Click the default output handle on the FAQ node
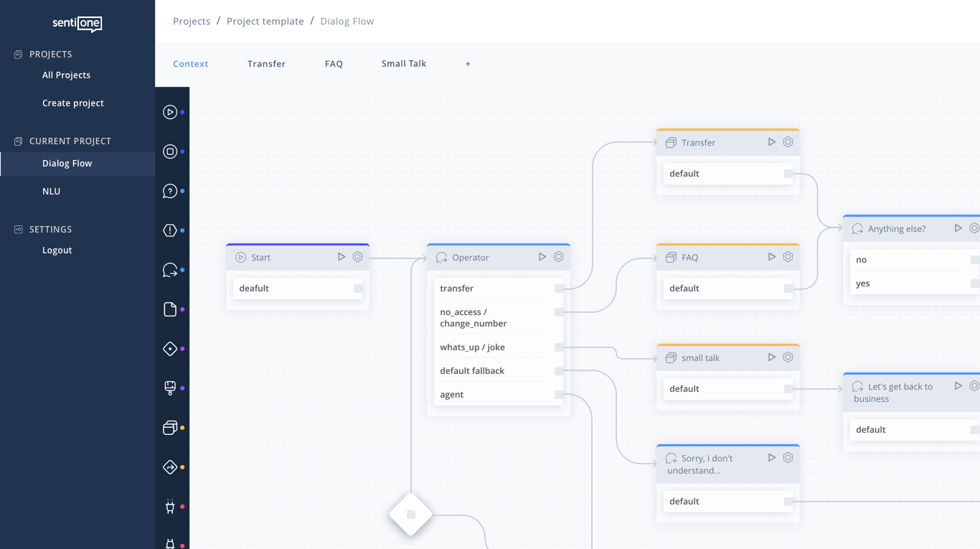Viewport: 980px width, 549px height. coord(788,288)
